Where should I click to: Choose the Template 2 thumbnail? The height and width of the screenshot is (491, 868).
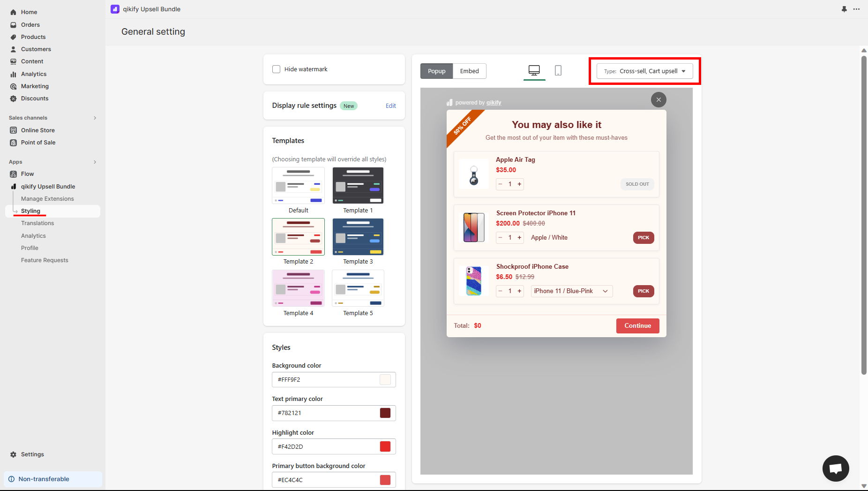(x=298, y=237)
